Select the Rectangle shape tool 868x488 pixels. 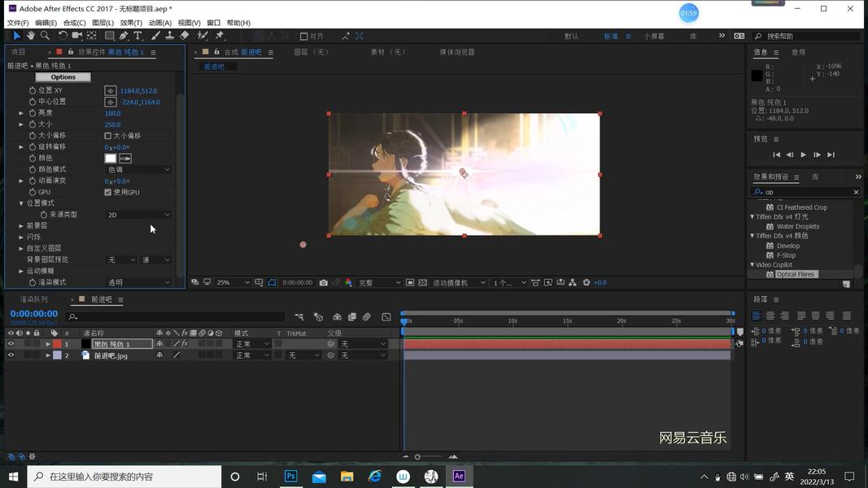tap(110, 36)
